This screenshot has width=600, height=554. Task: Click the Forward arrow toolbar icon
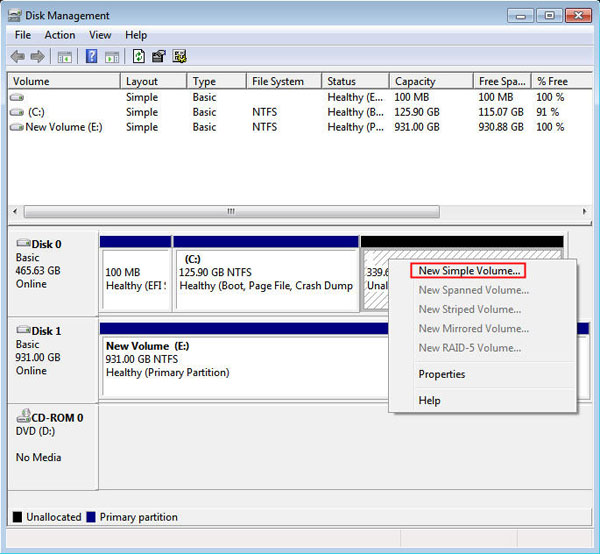(38, 57)
